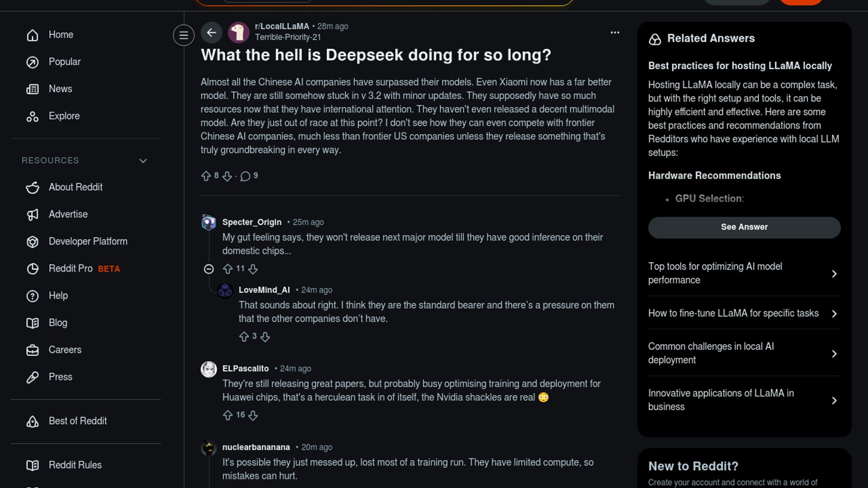868x488 pixels.
Task: Open Explore in the sidebar
Action: coord(64,116)
